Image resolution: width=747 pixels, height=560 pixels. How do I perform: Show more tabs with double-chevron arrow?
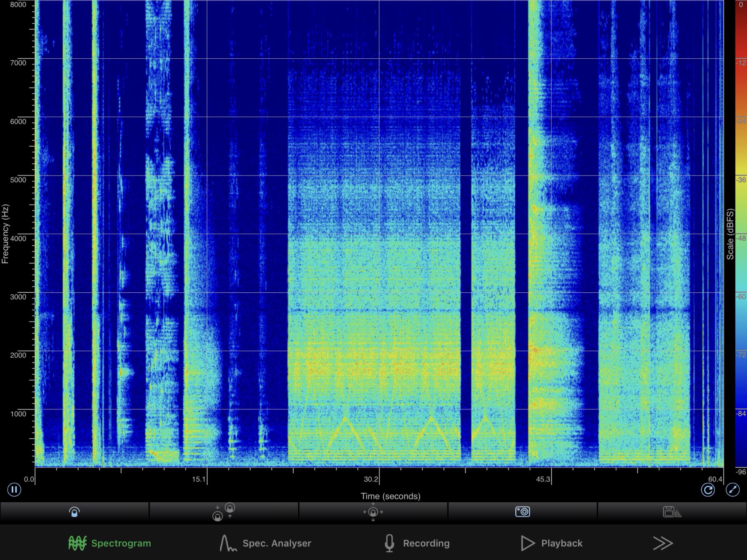coord(662,543)
